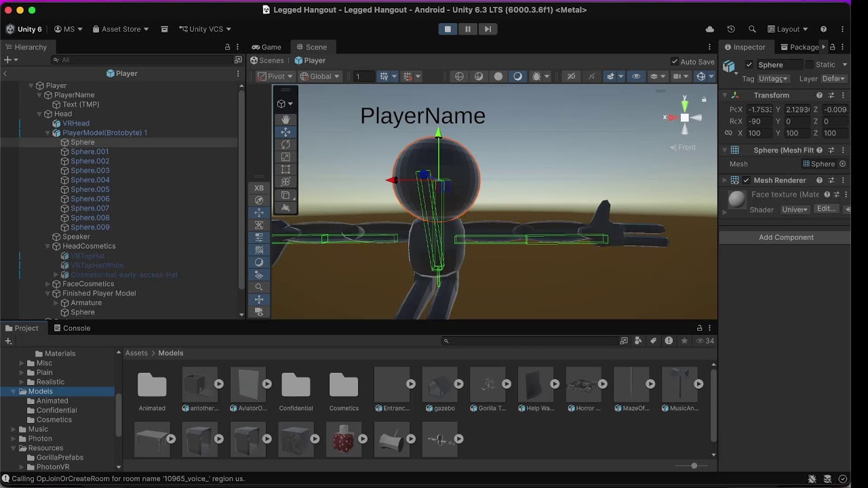The height and width of the screenshot is (488, 868).
Task: Open Mesh Renderer more options menu
Action: click(x=843, y=180)
